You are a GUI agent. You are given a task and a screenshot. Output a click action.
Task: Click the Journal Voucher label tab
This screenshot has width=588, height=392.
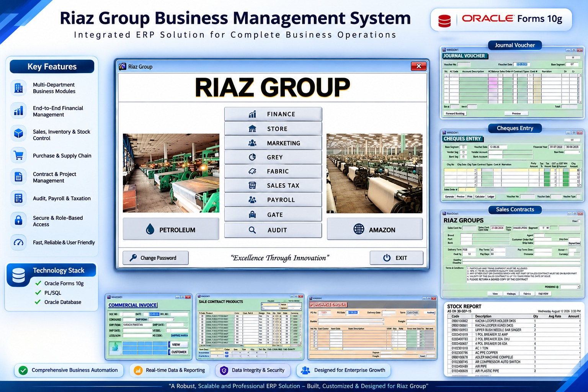[x=515, y=45]
